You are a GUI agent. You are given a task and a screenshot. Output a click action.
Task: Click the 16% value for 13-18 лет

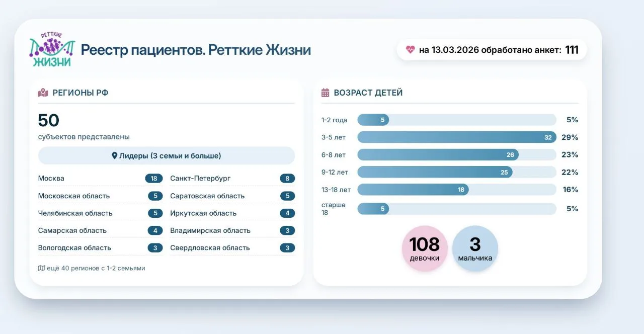pos(570,190)
